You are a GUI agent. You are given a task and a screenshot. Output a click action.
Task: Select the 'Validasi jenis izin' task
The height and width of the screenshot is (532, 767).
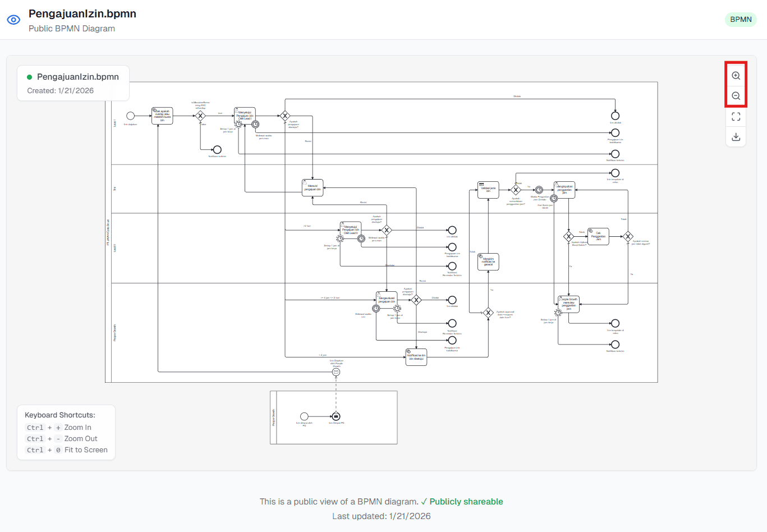[x=488, y=190]
